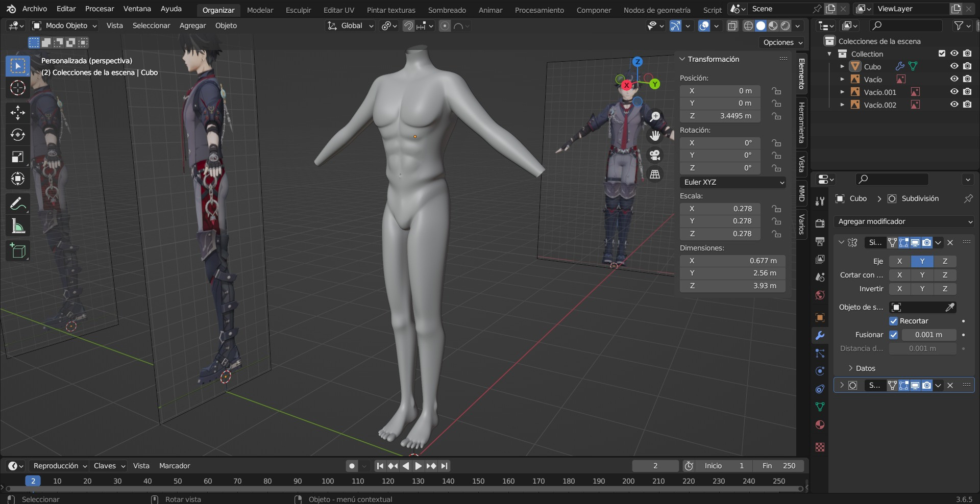Click the Inicio start frame field
The height and width of the screenshot is (504, 980).
coord(724,466)
